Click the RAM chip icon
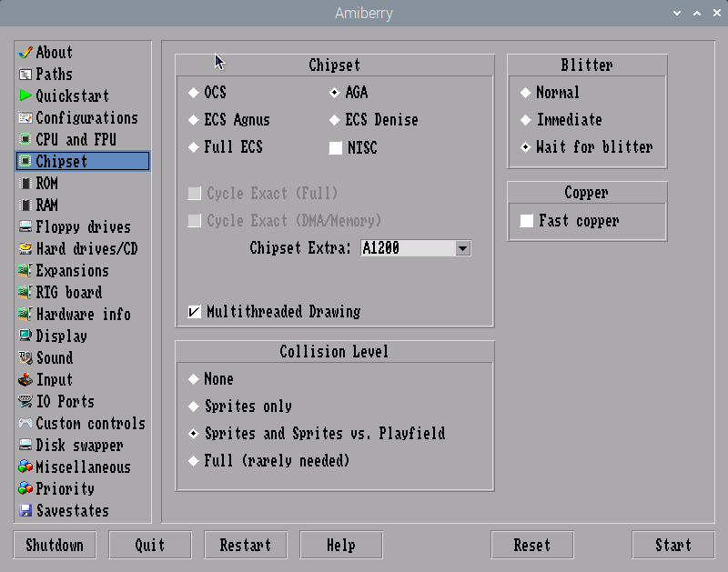The height and width of the screenshot is (572, 728). 25,205
